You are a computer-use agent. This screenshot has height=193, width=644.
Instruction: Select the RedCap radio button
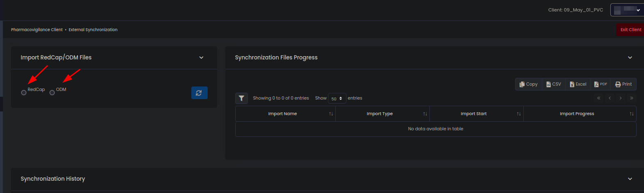tap(24, 93)
